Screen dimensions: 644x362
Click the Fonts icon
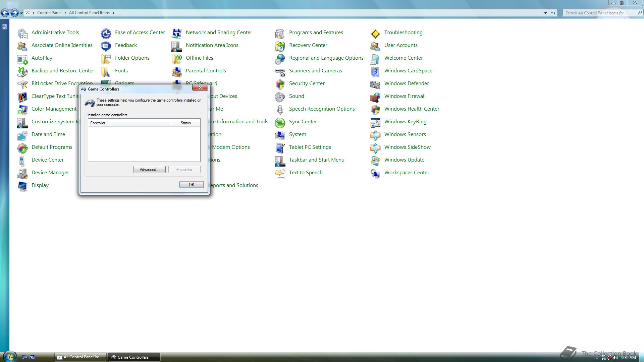point(106,72)
